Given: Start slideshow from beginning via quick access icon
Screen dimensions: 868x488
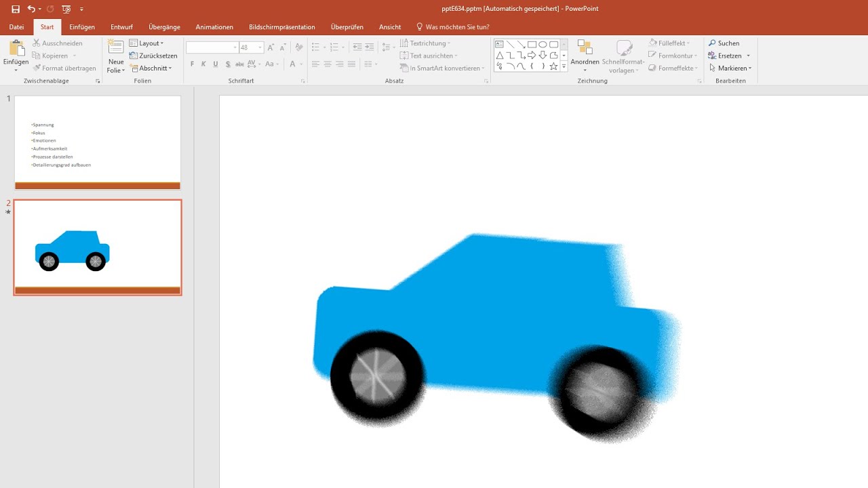Looking at the screenshot, I should [66, 9].
